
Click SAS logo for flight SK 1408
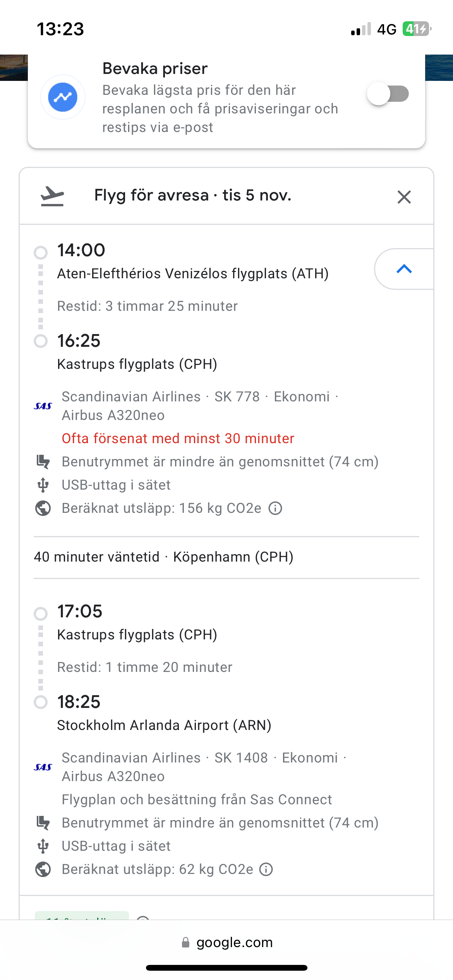pyautogui.click(x=43, y=767)
